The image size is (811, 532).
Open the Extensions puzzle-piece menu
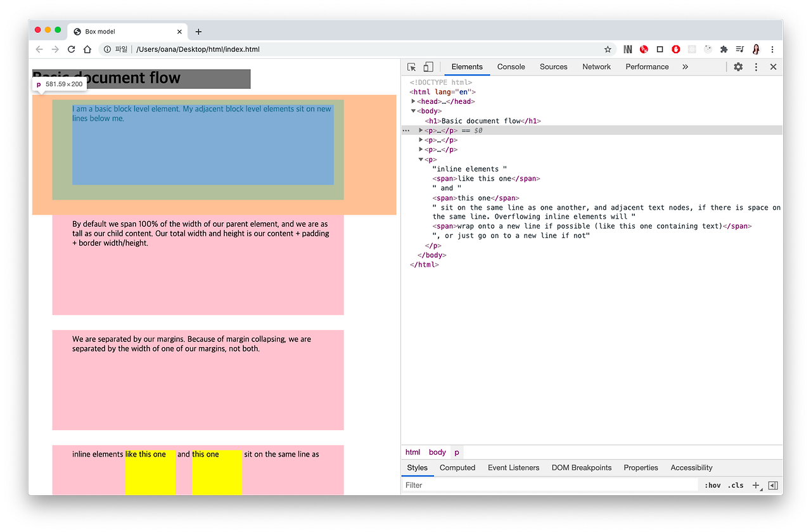[724, 49]
